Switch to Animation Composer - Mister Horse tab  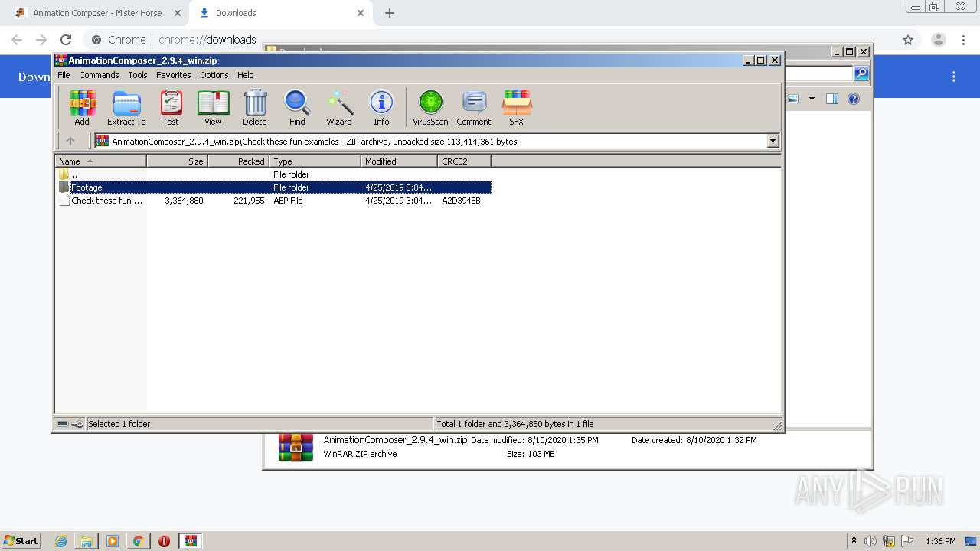96,13
